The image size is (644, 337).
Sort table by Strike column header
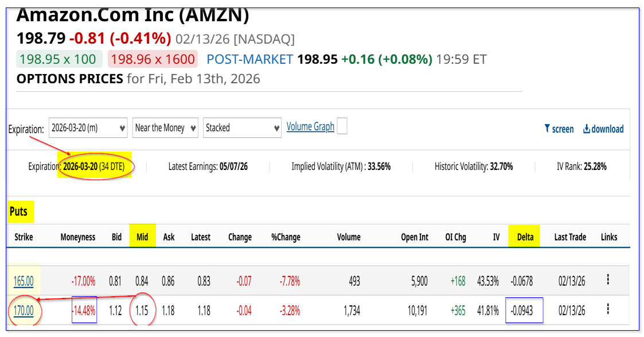click(x=24, y=237)
